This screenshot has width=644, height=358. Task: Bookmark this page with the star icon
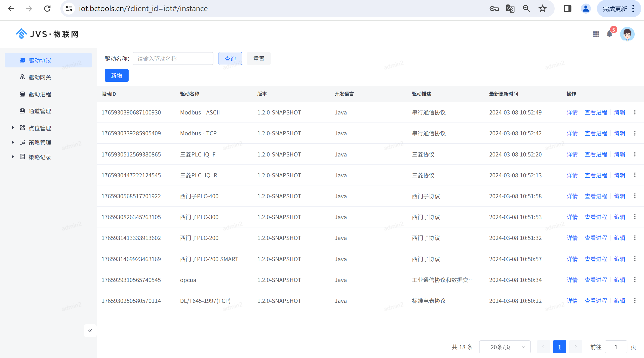[542, 9]
